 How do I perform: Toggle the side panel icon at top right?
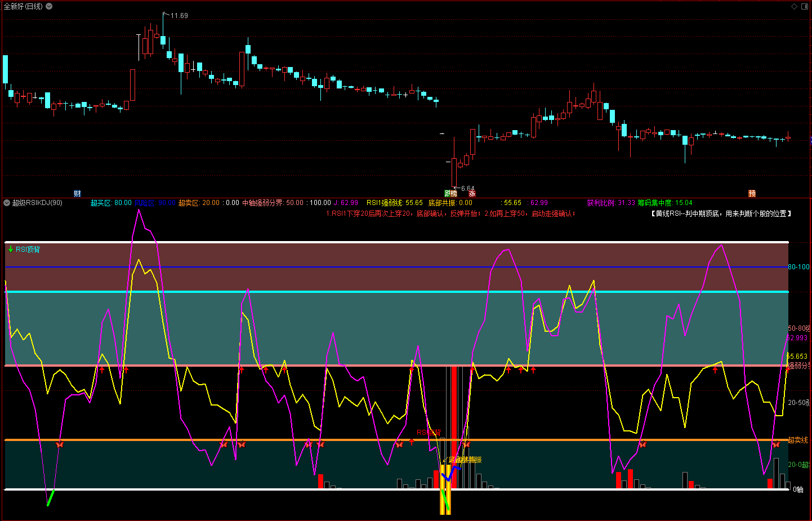(805, 6)
